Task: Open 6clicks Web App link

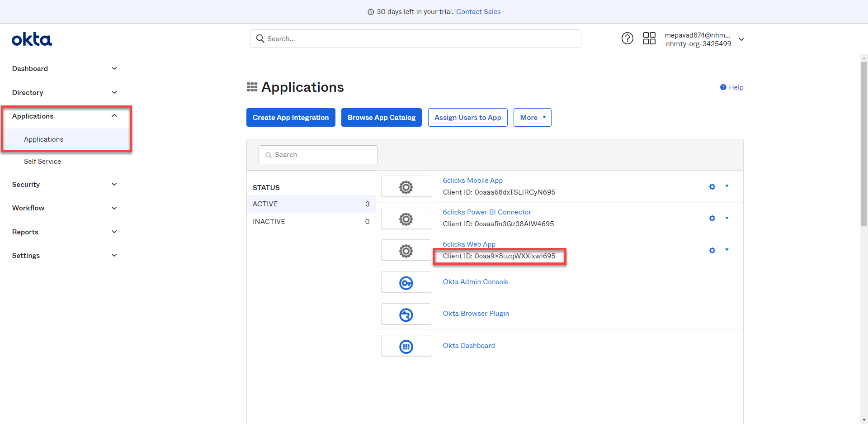Action: [x=469, y=244]
